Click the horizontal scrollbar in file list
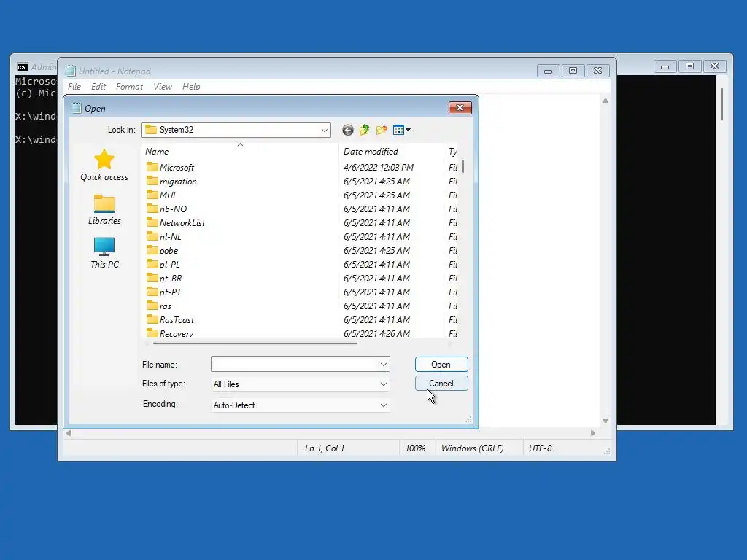Image resolution: width=747 pixels, height=560 pixels. point(255,343)
